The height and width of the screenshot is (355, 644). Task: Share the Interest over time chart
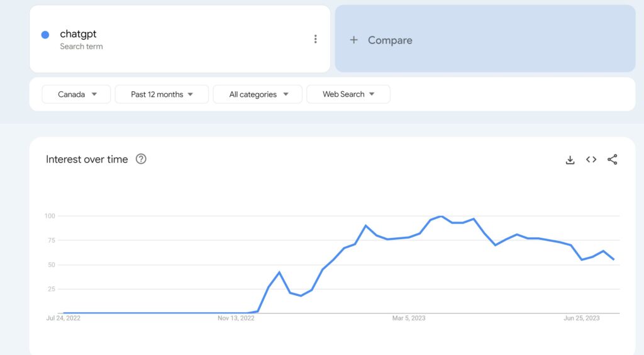[x=613, y=159]
